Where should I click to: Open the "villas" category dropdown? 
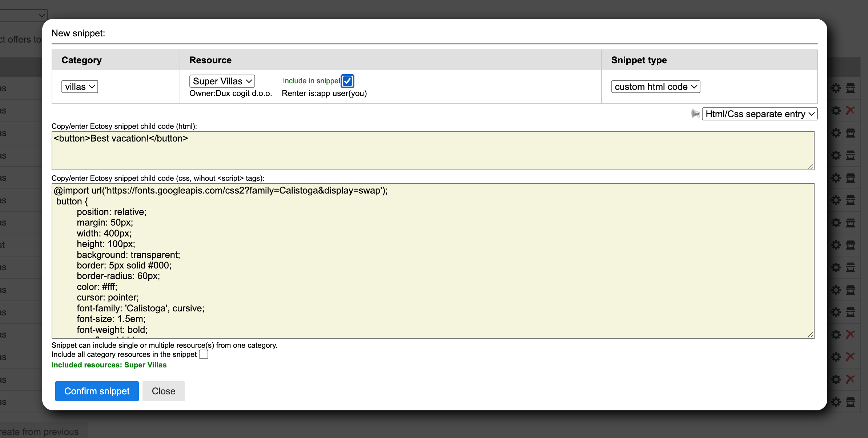coord(80,87)
